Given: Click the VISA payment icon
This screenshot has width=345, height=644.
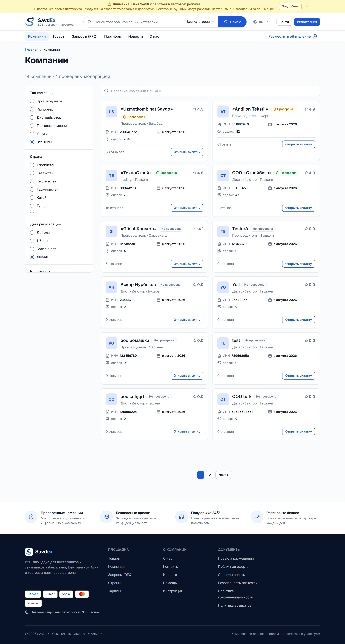Looking at the screenshot, I should tap(66, 594).
